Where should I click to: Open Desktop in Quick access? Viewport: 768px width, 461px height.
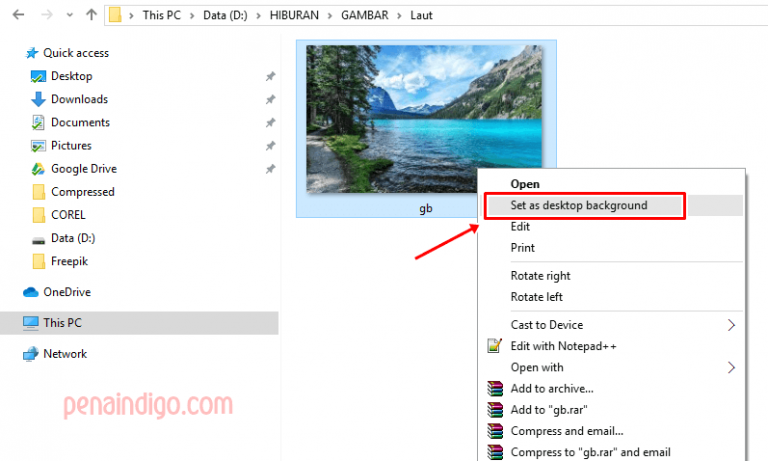[72, 76]
